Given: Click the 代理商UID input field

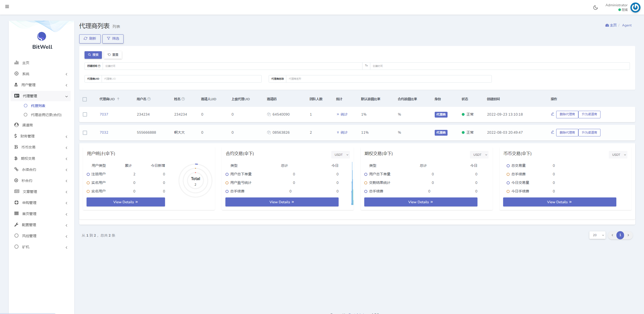Looking at the screenshot, I should (181, 79).
